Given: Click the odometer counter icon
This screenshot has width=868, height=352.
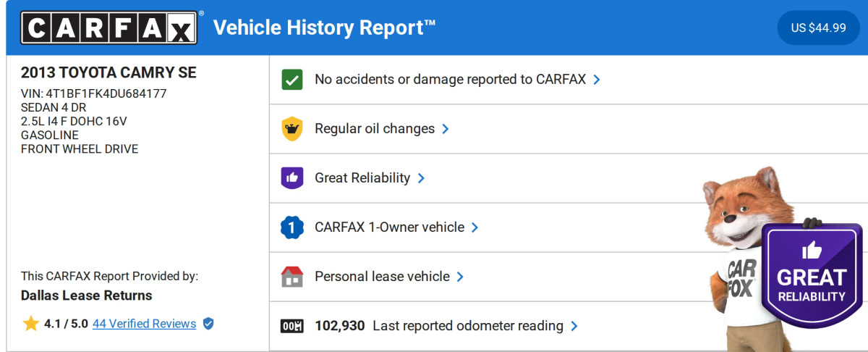Looking at the screenshot, I should point(292,326).
